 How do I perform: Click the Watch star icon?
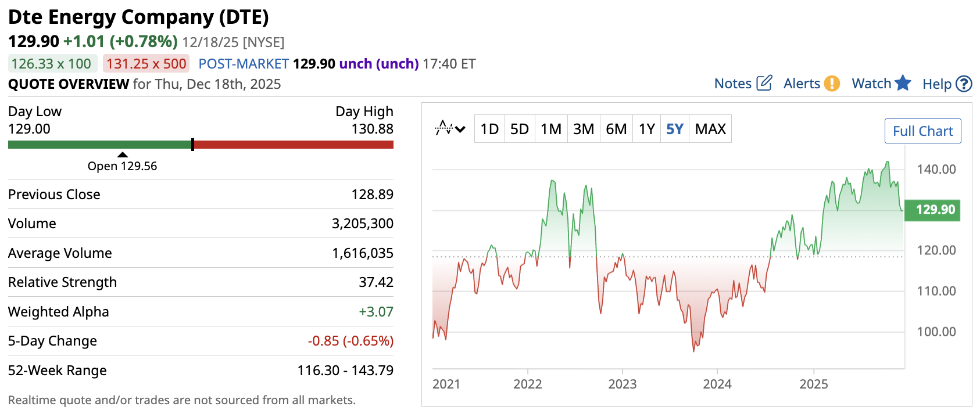pos(903,83)
